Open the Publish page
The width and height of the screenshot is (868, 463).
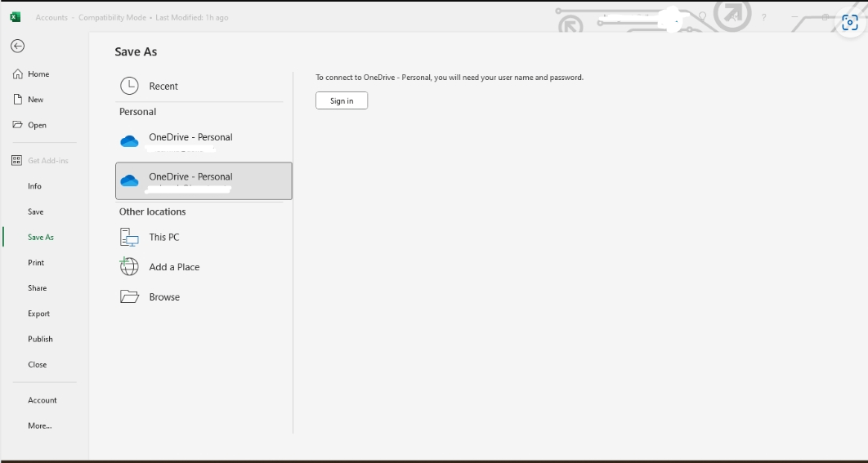(x=40, y=339)
